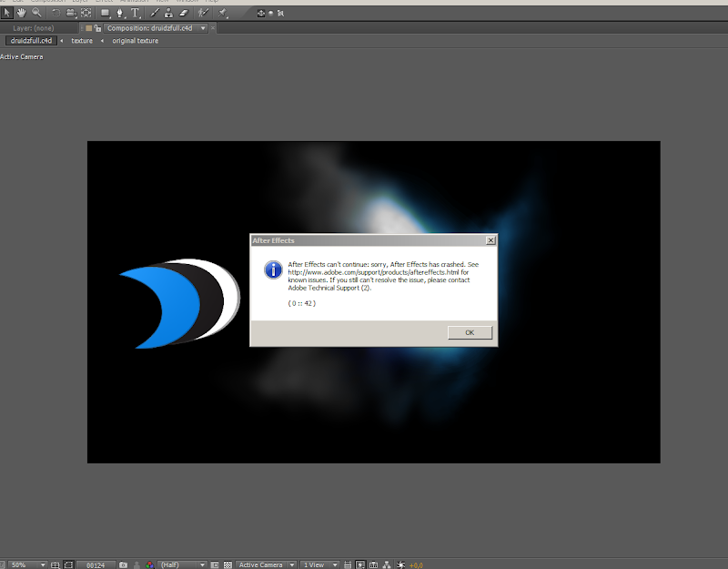Close the Composition druidzfull.c4d panel tab
This screenshot has height=569, width=728.
pos(213,28)
